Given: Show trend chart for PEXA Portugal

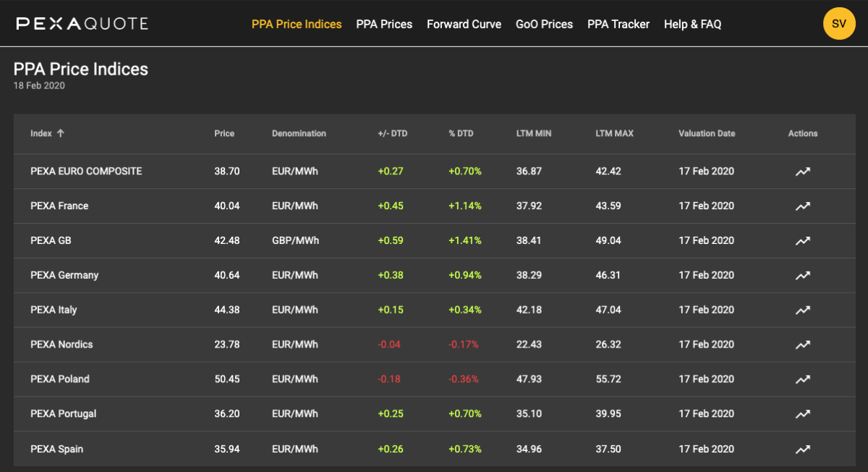Looking at the screenshot, I should pyautogui.click(x=802, y=414).
